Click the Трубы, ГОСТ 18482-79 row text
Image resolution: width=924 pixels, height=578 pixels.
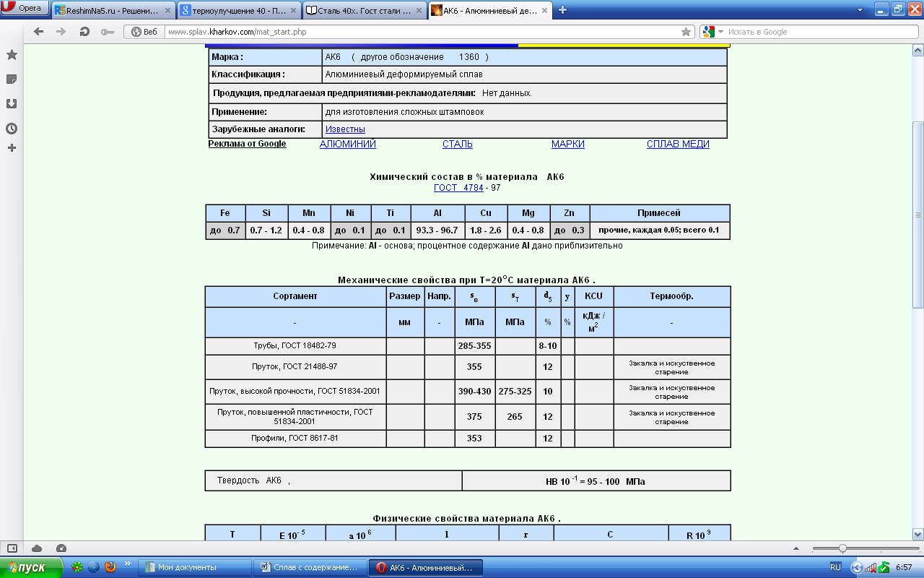pyautogui.click(x=295, y=346)
